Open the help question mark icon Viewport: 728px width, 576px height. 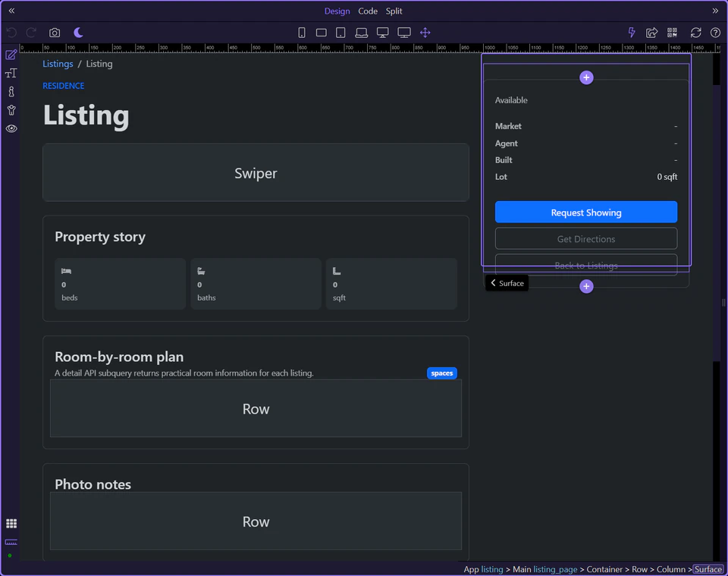714,33
